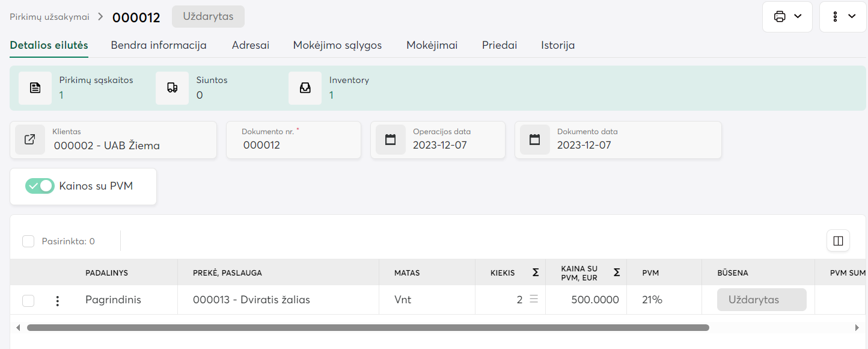Click the Siuntos truck icon
868x349 pixels.
pos(173,88)
